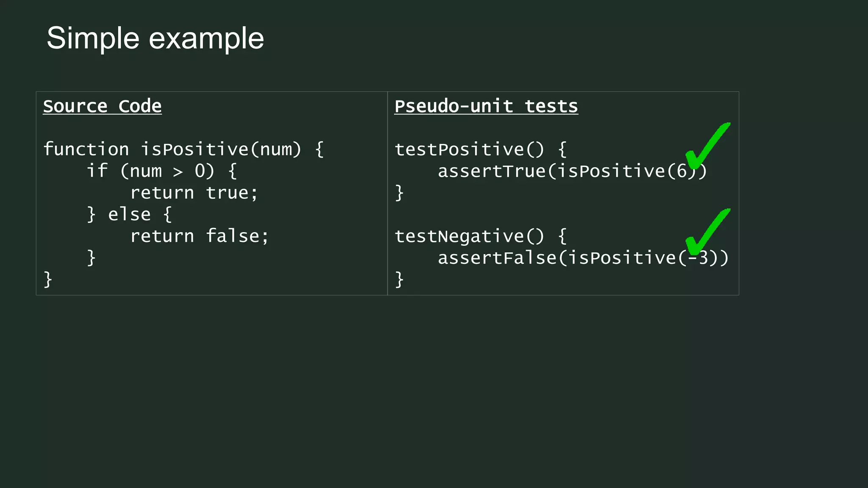This screenshot has width=868, height=488.
Task: Click the "} else {" line
Action: click(x=129, y=214)
